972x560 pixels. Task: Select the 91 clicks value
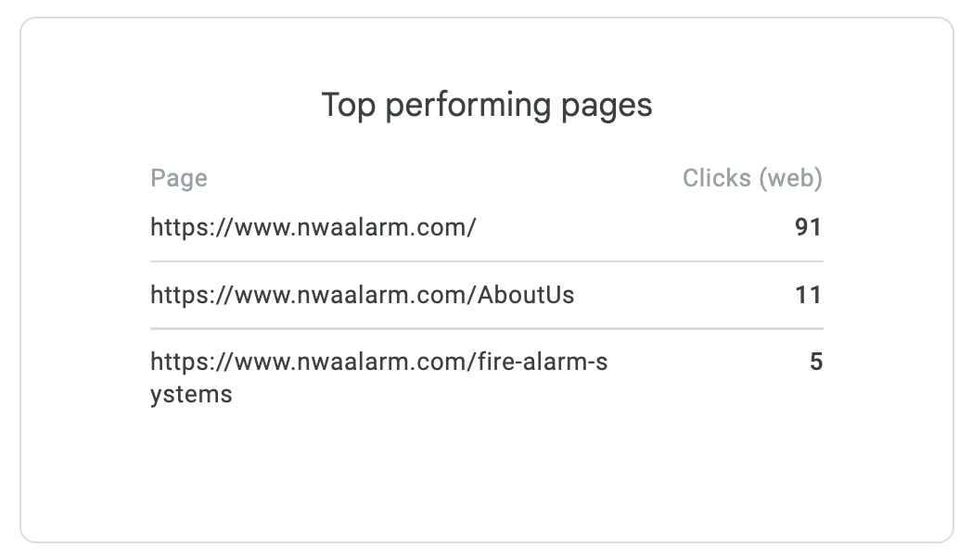[808, 226]
